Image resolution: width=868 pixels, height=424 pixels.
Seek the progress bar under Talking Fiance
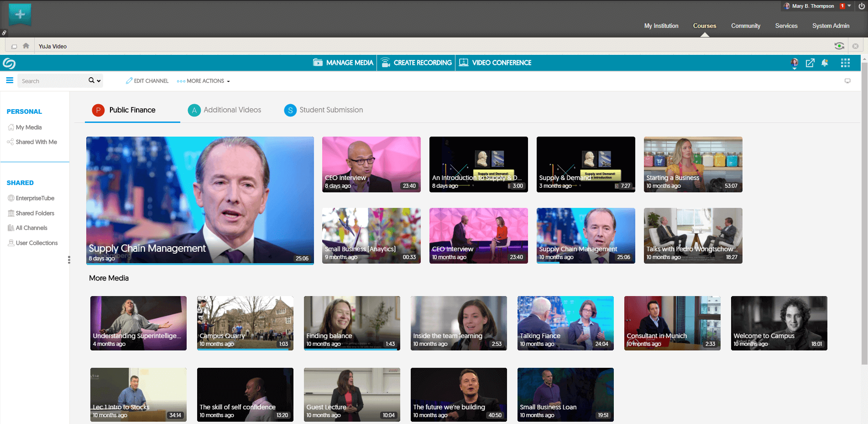[x=565, y=350]
